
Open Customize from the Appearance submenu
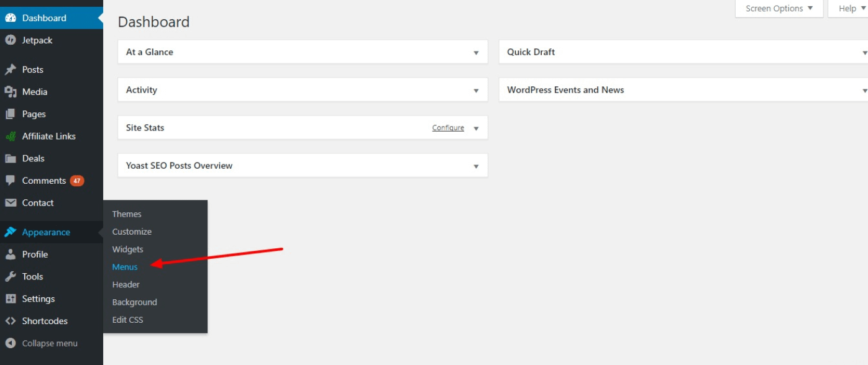132,232
